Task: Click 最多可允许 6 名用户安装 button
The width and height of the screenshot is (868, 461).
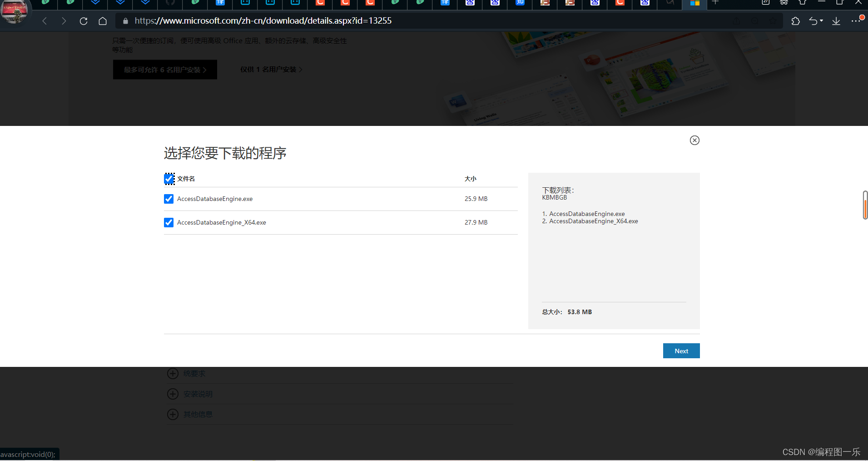Action: (165, 70)
